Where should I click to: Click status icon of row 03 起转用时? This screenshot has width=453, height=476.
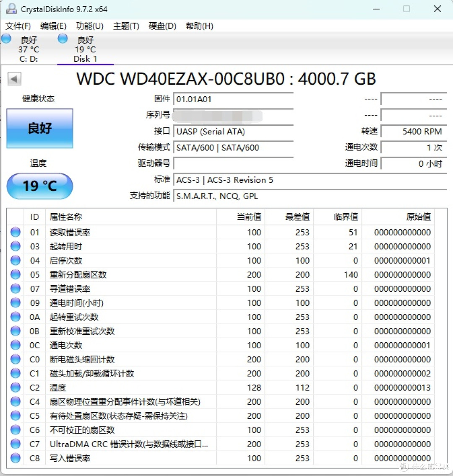16,246
